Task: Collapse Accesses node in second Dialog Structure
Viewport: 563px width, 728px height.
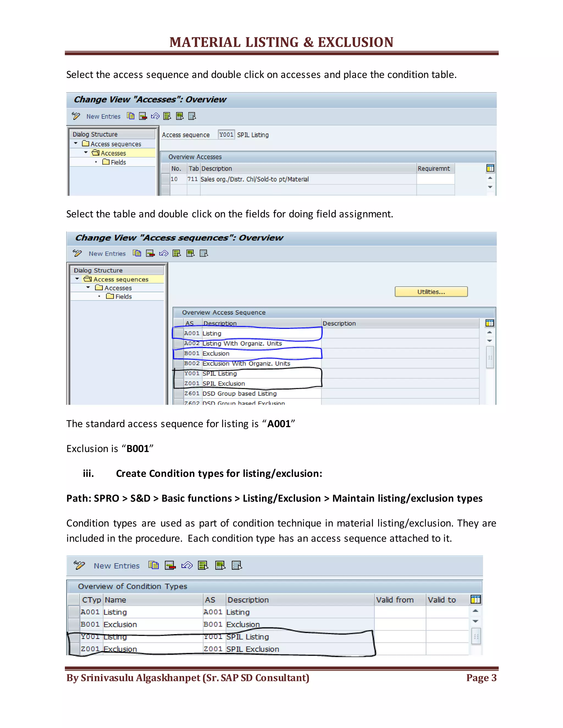Action: (x=88, y=287)
